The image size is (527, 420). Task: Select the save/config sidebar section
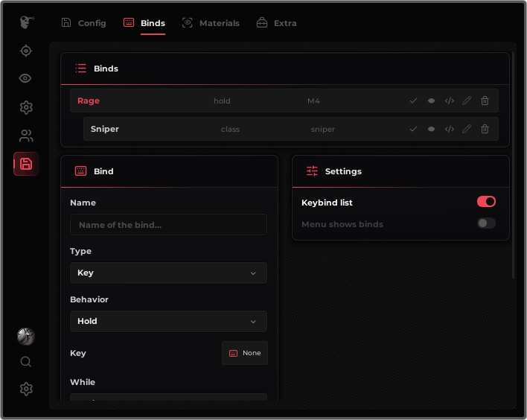click(26, 164)
